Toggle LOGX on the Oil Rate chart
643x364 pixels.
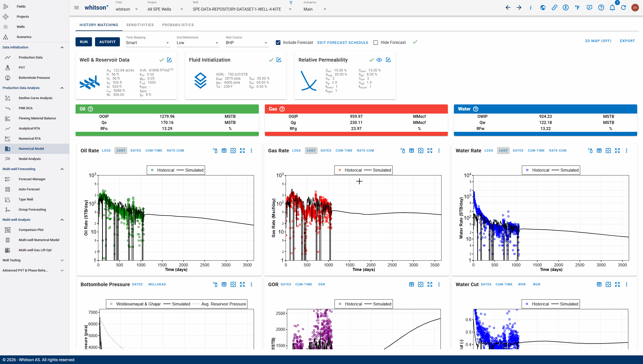point(106,151)
